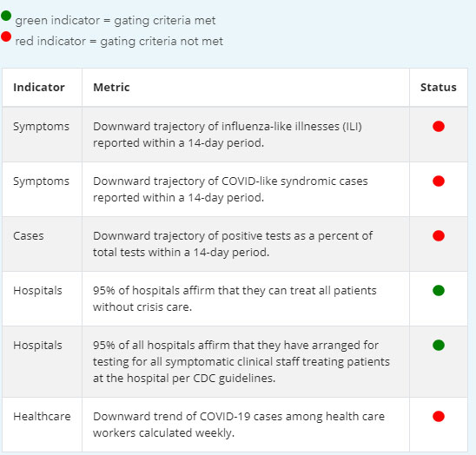Select the Indicator column header
Screen dimensions: 476x455
39,88
